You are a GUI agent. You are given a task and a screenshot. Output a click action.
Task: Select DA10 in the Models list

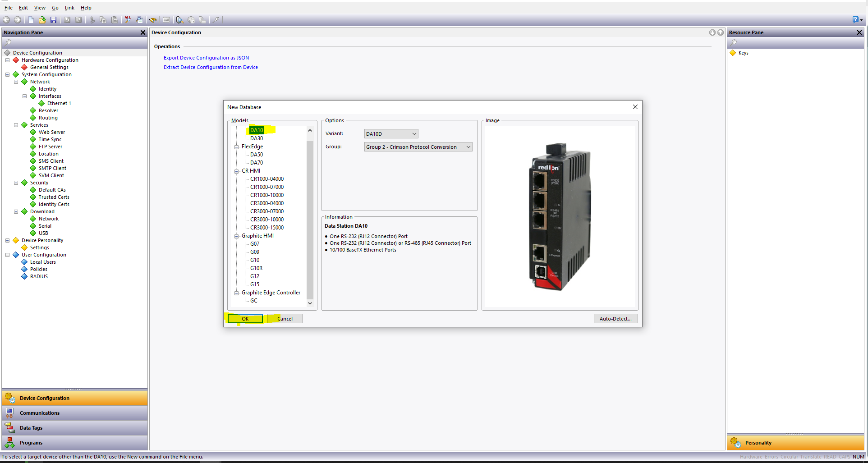(257, 130)
